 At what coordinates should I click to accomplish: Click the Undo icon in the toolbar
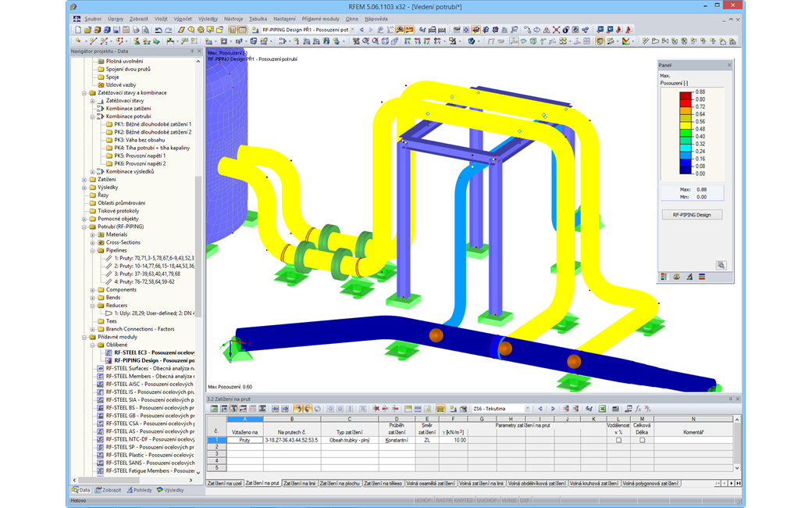point(158,29)
